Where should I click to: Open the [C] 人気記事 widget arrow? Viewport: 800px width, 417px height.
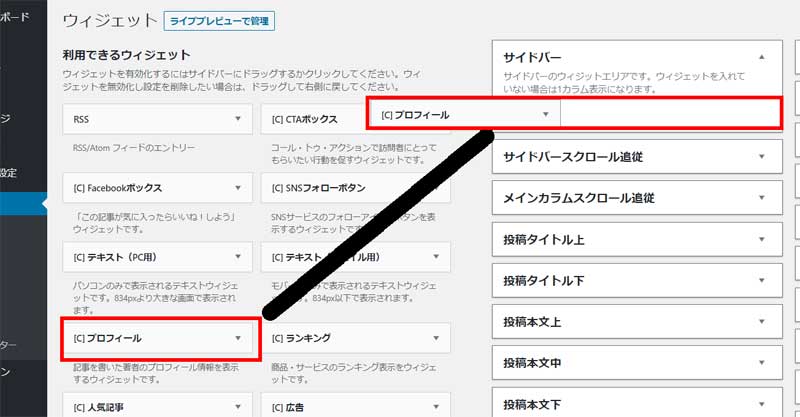[238, 407]
